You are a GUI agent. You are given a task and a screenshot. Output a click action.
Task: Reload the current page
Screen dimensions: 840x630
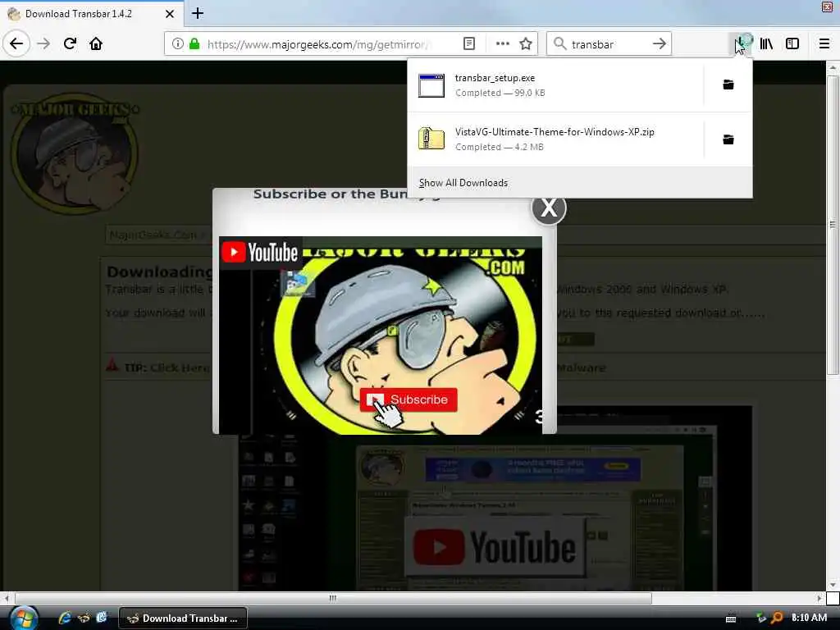click(x=70, y=43)
